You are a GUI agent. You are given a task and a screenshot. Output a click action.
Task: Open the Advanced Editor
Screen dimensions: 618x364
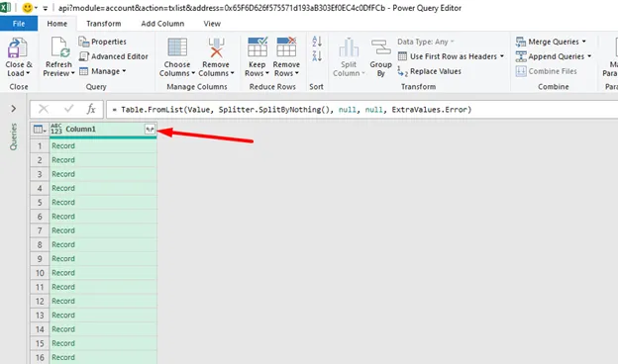point(114,56)
